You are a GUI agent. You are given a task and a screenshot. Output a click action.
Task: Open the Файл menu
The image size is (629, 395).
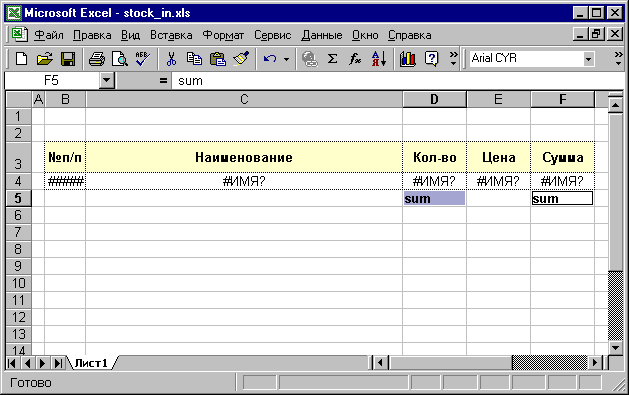click(x=49, y=35)
